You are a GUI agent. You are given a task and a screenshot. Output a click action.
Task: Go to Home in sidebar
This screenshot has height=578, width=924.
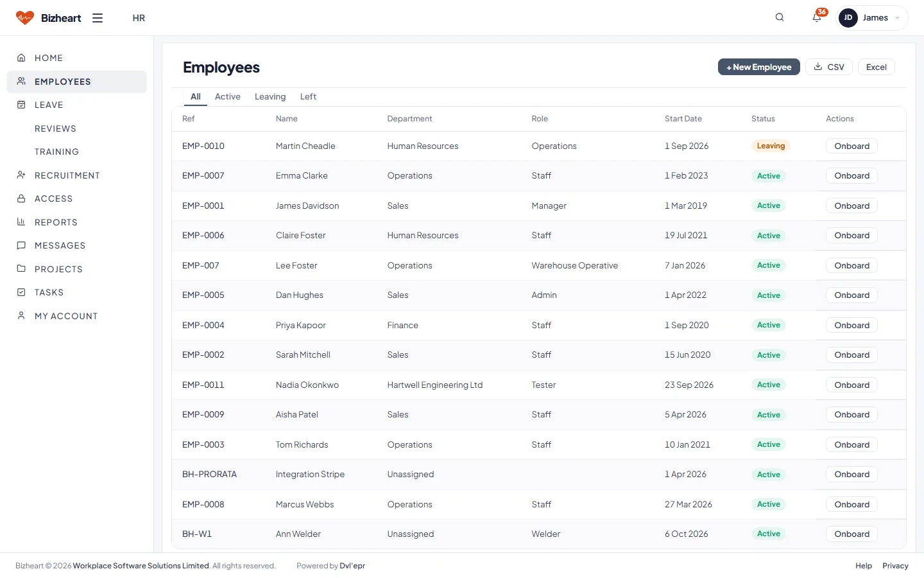[77, 58]
